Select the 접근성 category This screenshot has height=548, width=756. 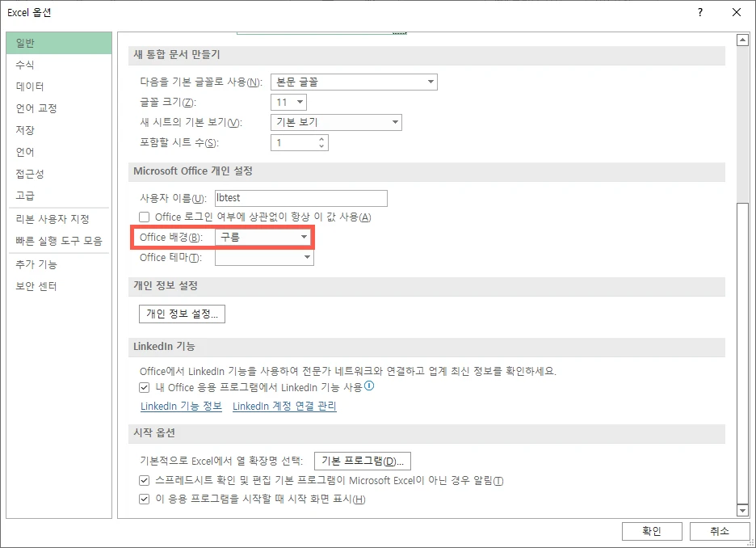point(59,174)
